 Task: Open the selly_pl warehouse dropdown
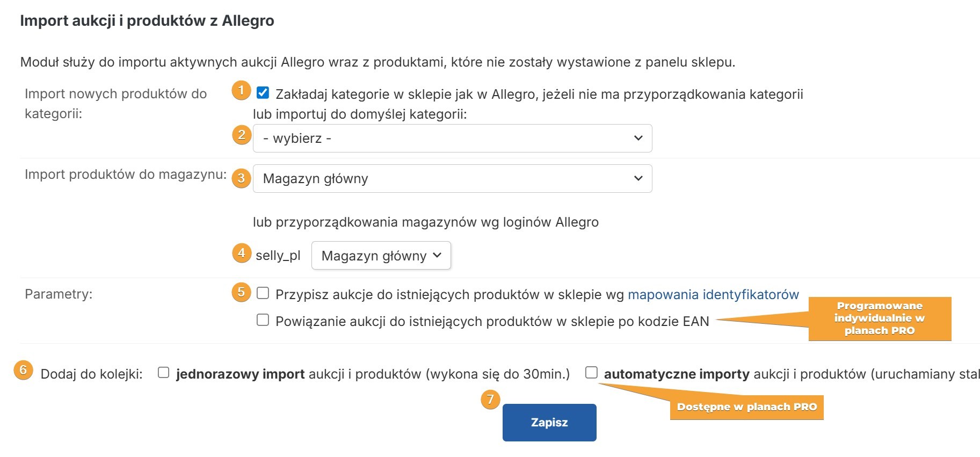pyautogui.click(x=381, y=256)
